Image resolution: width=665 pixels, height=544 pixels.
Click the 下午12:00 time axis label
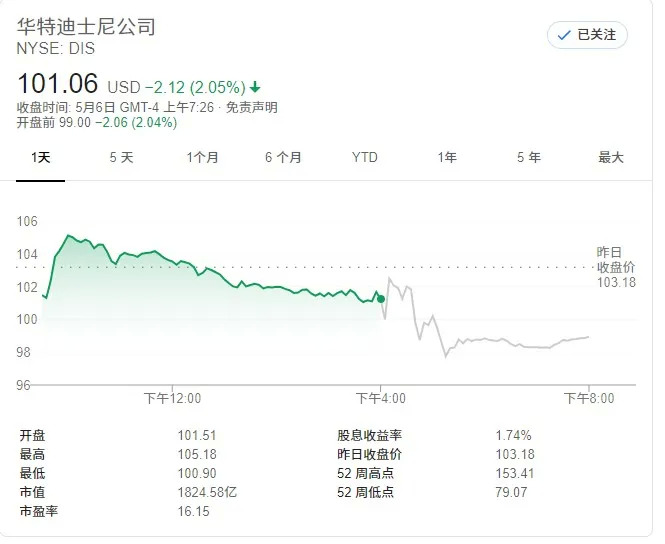pyautogui.click(x=172, y=398)
